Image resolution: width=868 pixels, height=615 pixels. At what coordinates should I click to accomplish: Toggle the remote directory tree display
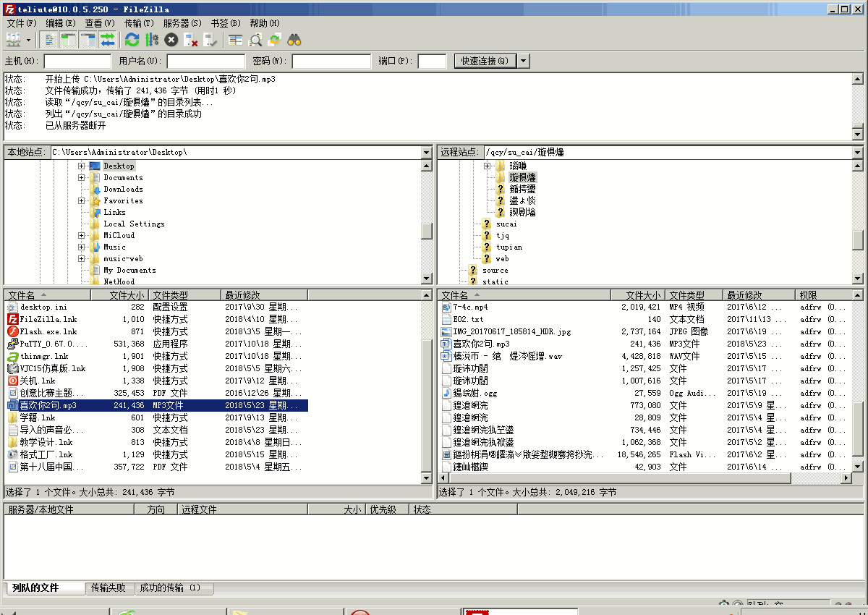tap(88, 40)
